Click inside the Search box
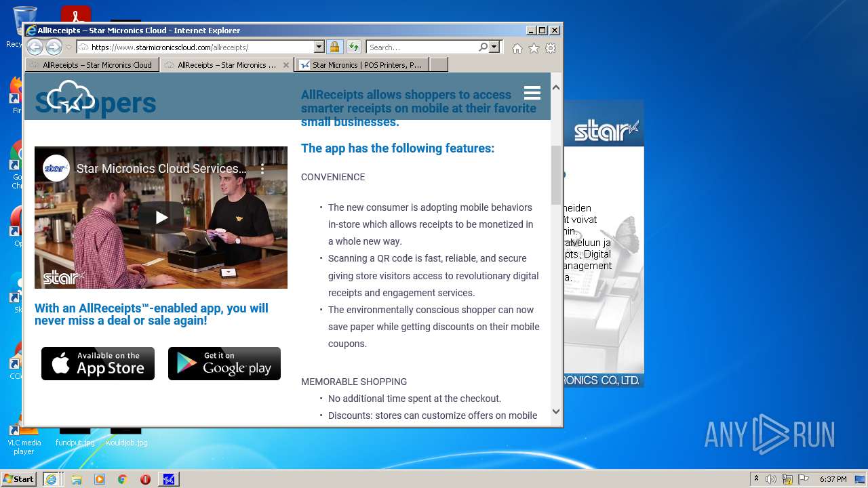The height and width of the screenshot is (488, 868). (422, 47)
